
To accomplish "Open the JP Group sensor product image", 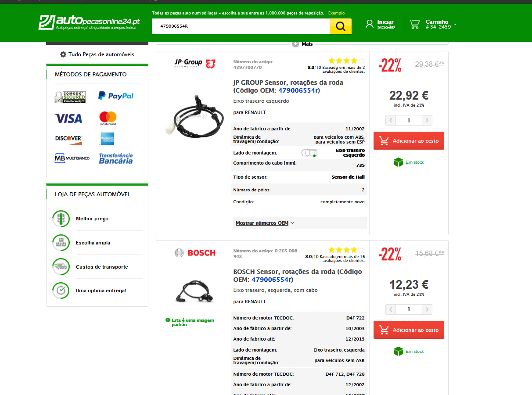I will pos(195,115).
